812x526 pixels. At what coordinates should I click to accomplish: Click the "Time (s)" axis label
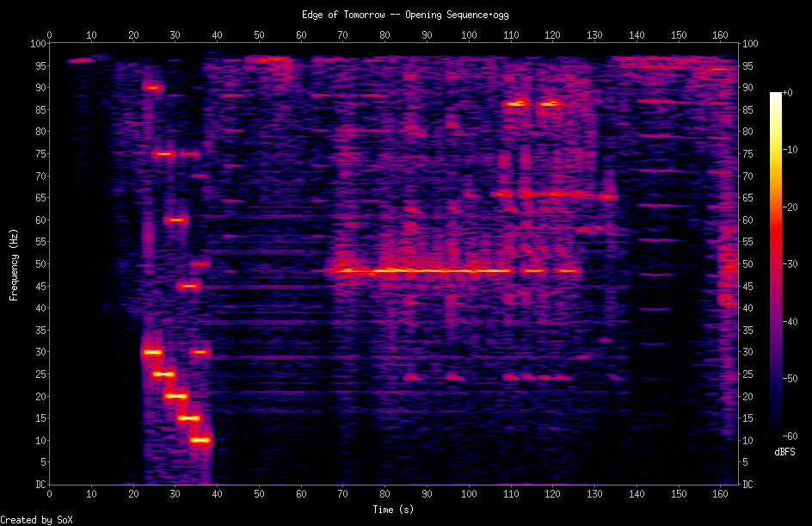(x=393, y=510)
